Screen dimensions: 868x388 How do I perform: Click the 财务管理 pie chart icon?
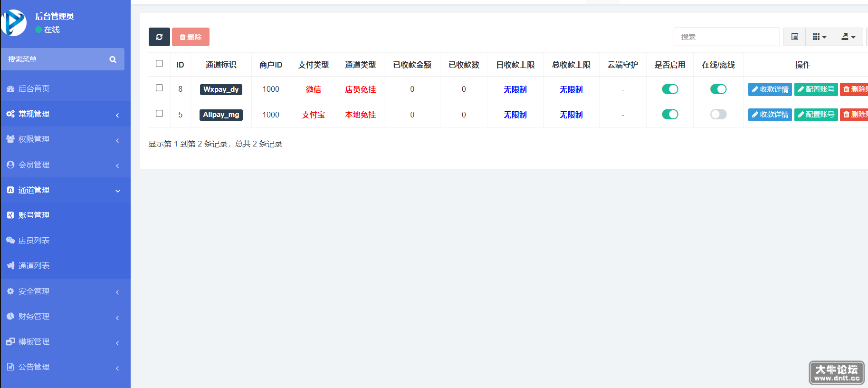pyautogui.click(x=10, y=316)
